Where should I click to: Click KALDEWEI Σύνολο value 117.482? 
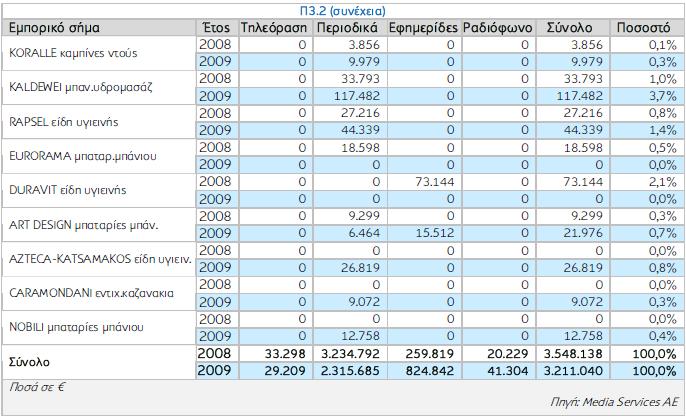(x=580, y=96)
